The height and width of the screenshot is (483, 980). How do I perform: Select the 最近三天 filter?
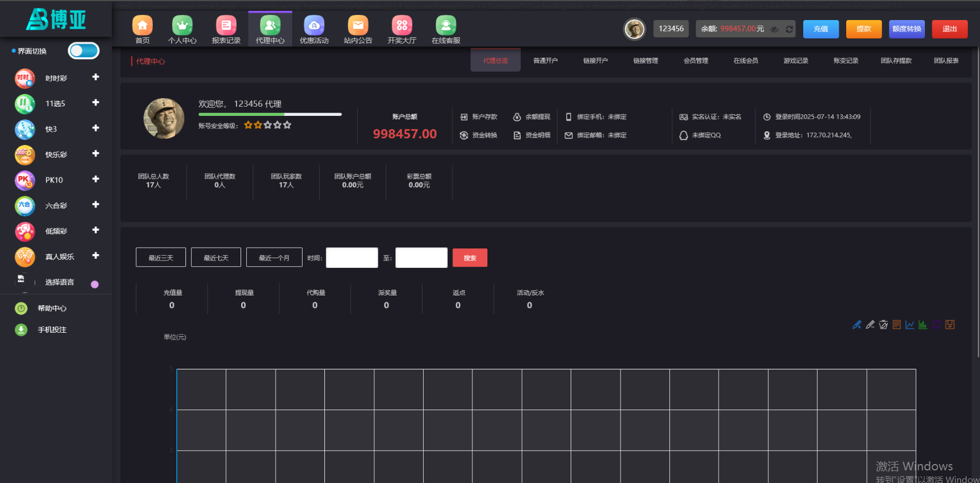point(161,258)
